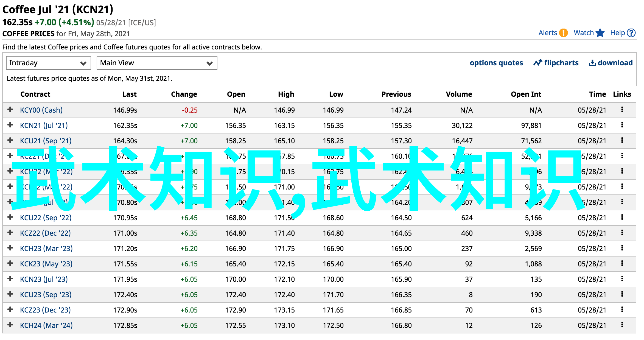Image resolution: width=644 pixels, height=340 pixels.
Task: Open links menu for KCZ22 (Dec '22) row
Action: [x=622, y=233]
